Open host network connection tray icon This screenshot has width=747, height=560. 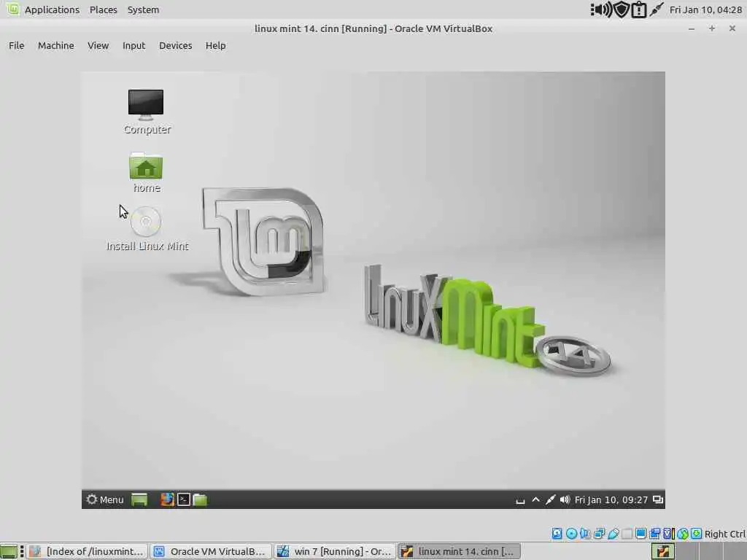(657, 9)
